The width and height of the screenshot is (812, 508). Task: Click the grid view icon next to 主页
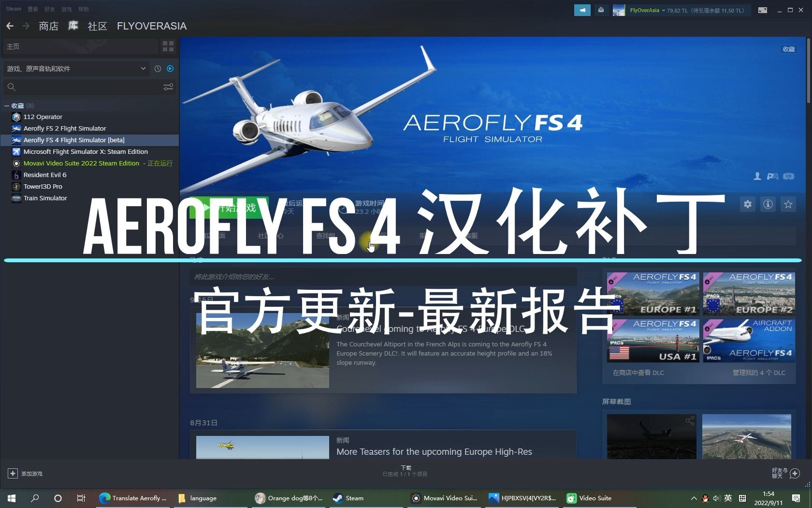tap(168, 46)
